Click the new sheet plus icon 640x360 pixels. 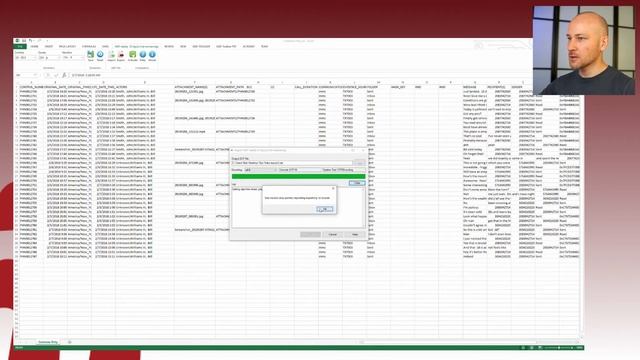[x=69, y=342]
